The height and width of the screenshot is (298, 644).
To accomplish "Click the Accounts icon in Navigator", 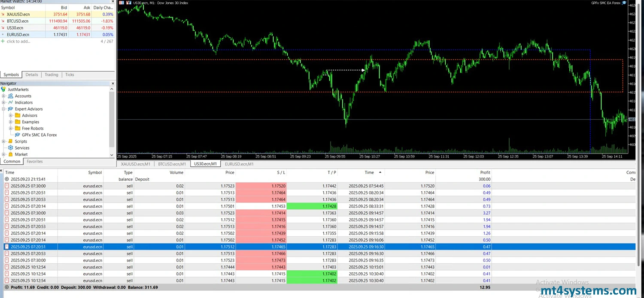I will pos(11,96).
